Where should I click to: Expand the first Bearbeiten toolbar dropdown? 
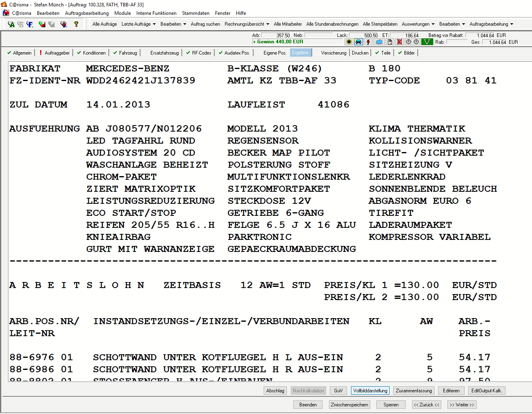click(x=173, y=24)
